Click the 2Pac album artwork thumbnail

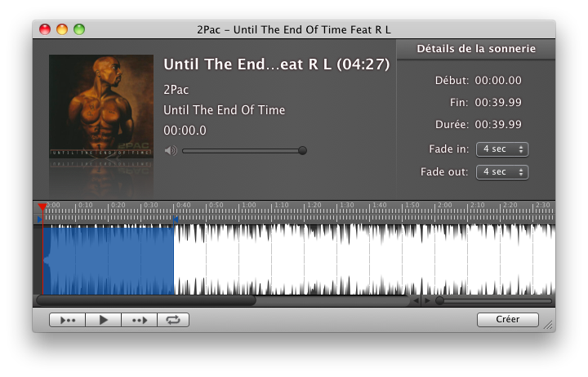tap(101, 106)
